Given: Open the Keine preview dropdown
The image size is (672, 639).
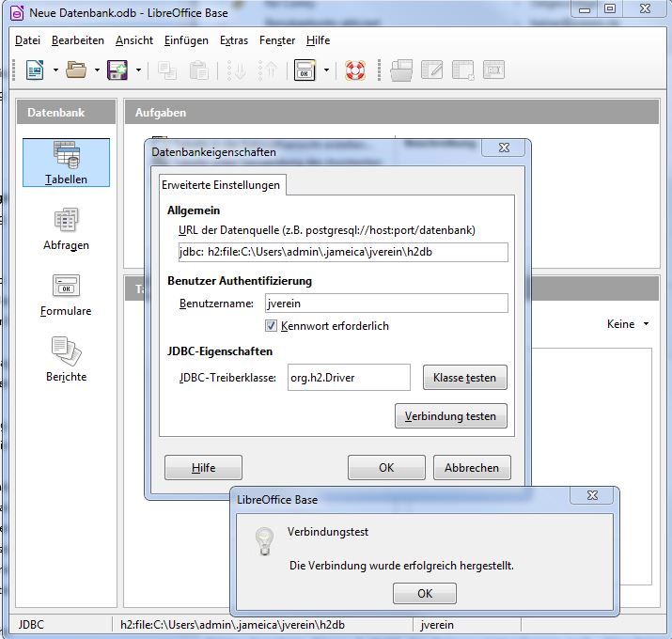Looking at the screenshot, I should pos(628,324).
